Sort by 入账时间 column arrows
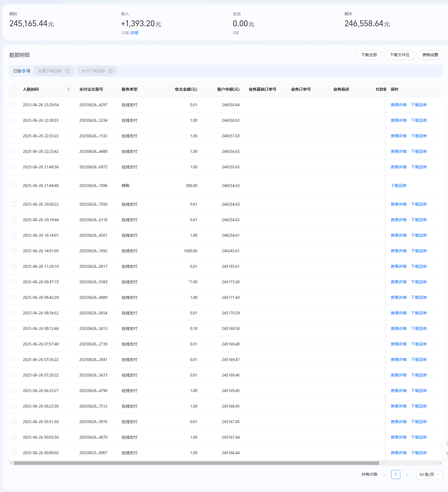Image resolution: width=448 pixels, height=492 pixels. point(69,89)
